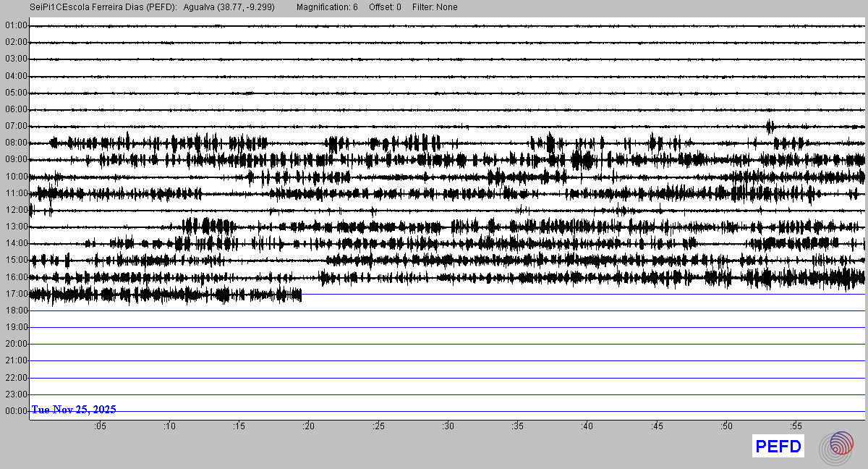Click the 07:00 hour label
This screenshot has width=868, height=469.
point(15,126)
